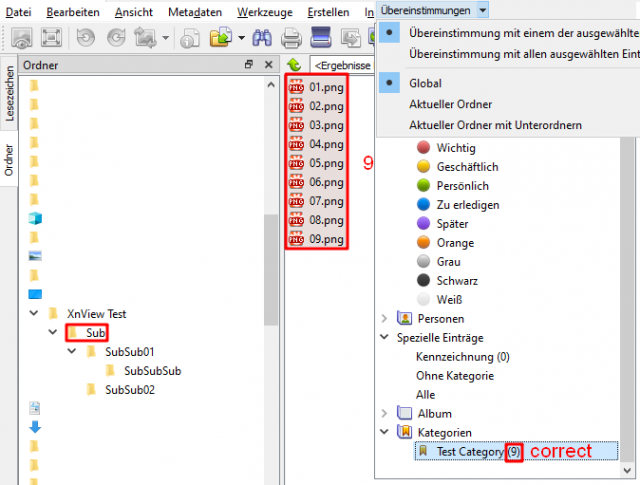This screenshot has height=485, width=640.
Task: Click the rotate counter-clockwise icon
Action: tap(86, 38)
